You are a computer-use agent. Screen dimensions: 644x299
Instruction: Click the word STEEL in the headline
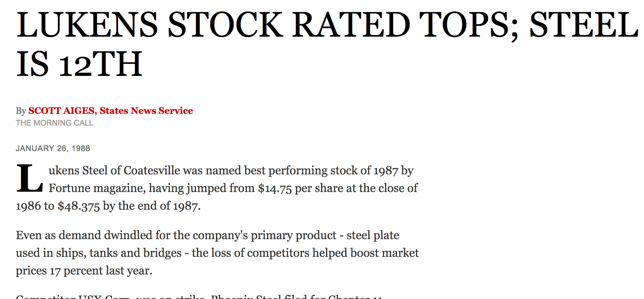[583, 25]
